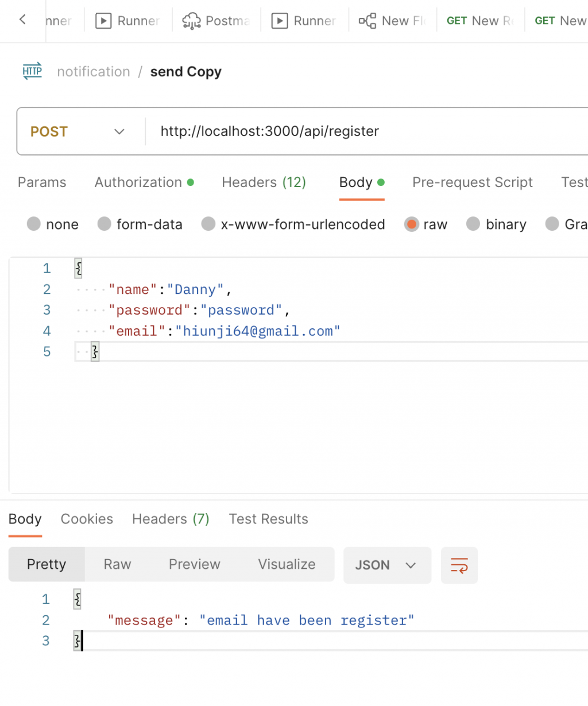Image resolution: width=588 pixels, height=706 pixels.
Task: Choose the binary body option
Action: [473, 224]
